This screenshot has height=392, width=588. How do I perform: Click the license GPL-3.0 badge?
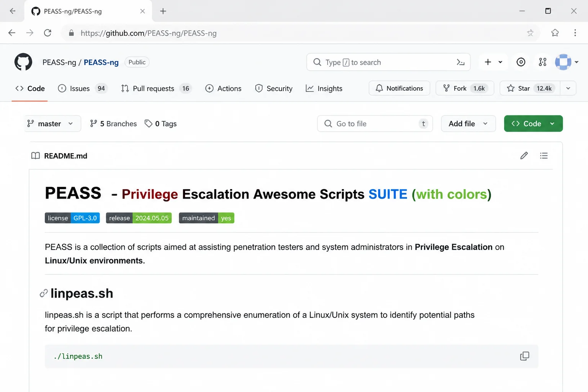(x=72, y=218)
